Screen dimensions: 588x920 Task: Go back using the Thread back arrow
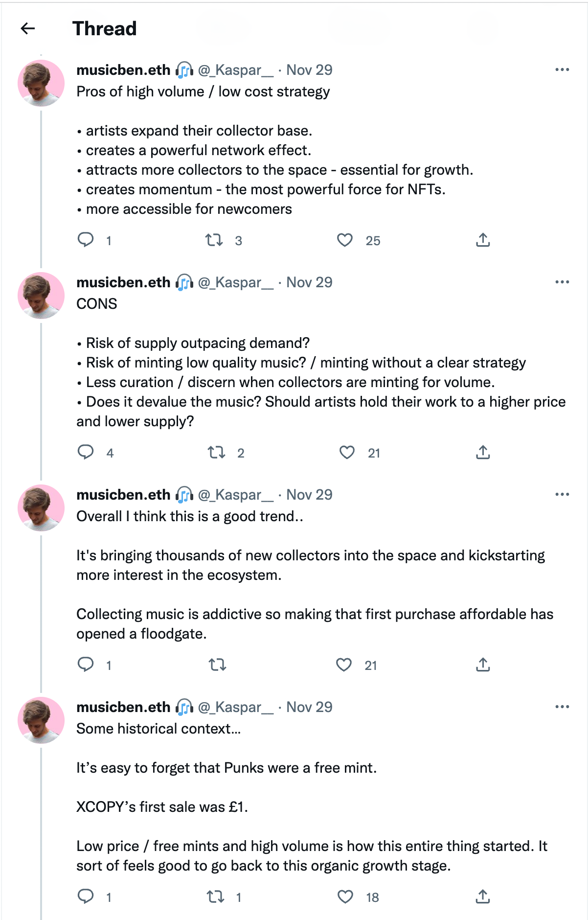coord(28,28)
